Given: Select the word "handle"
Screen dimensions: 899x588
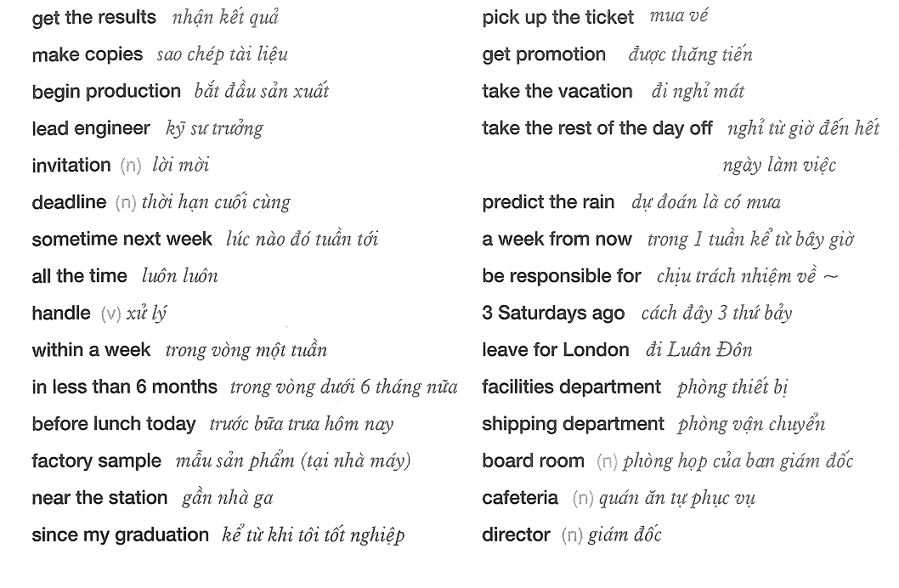Looking at the screenshot, I should pos(61,313).
